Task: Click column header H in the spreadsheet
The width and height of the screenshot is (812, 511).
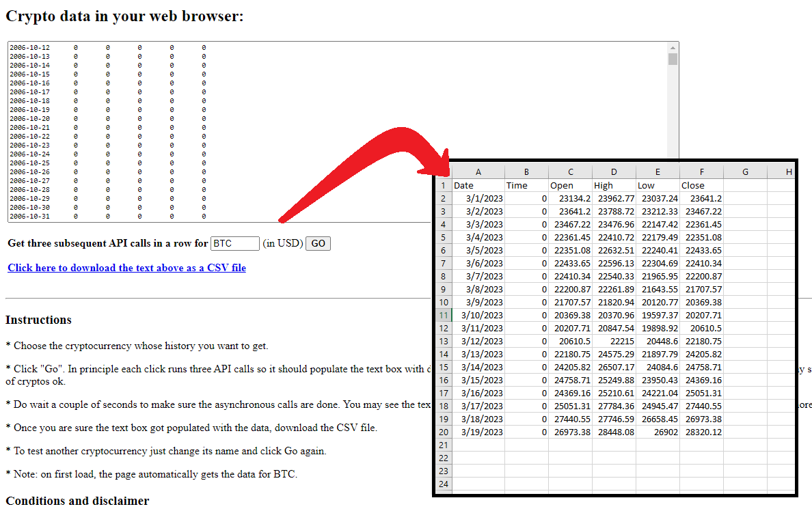Action: tap(789, 171)
